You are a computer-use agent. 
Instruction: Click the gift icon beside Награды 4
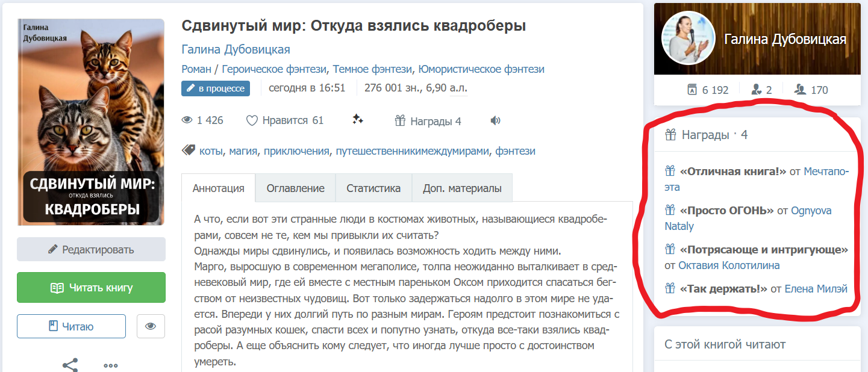[401, 121]
